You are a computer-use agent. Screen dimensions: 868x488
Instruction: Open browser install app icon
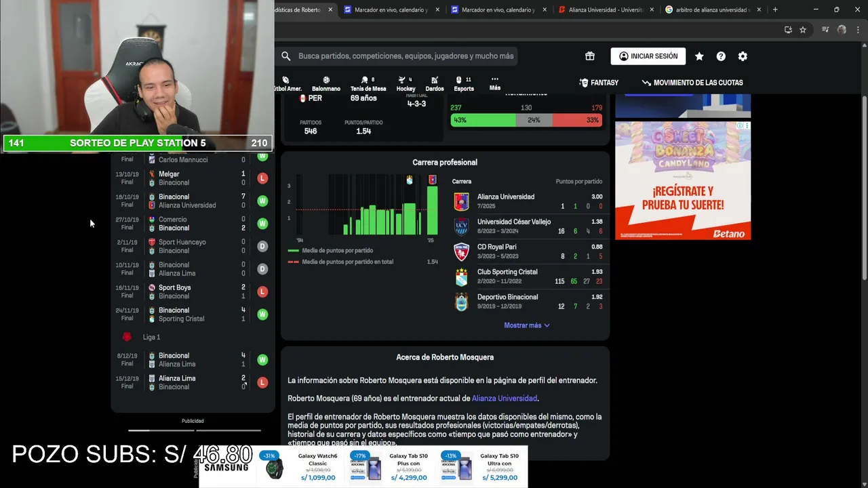click(788, 30)
